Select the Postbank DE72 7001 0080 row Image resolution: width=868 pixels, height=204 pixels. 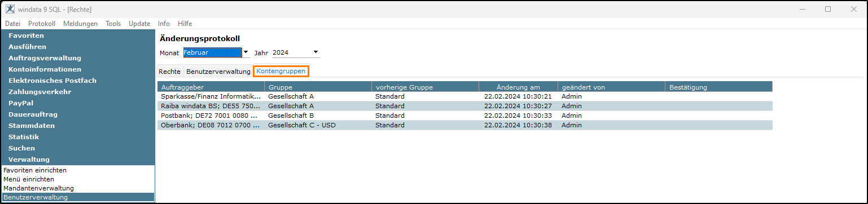point(464,116)
